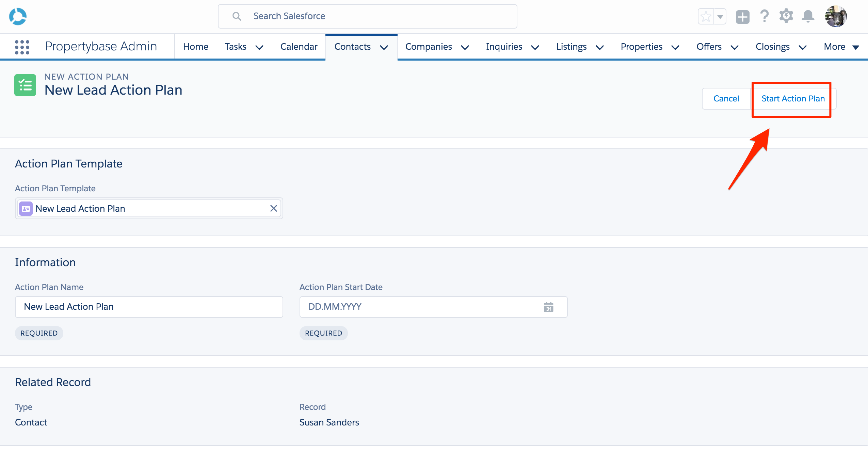Open the setup gear icon

pos(786,16)
